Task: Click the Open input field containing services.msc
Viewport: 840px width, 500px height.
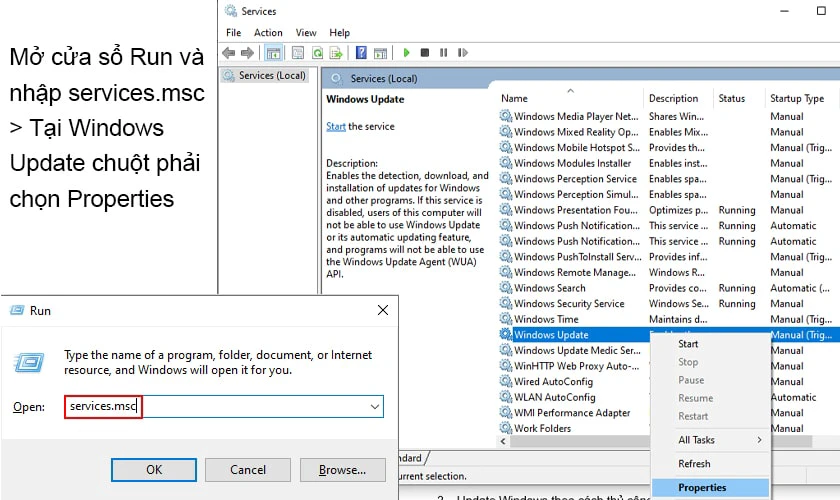Action: (x=223, y=407)
